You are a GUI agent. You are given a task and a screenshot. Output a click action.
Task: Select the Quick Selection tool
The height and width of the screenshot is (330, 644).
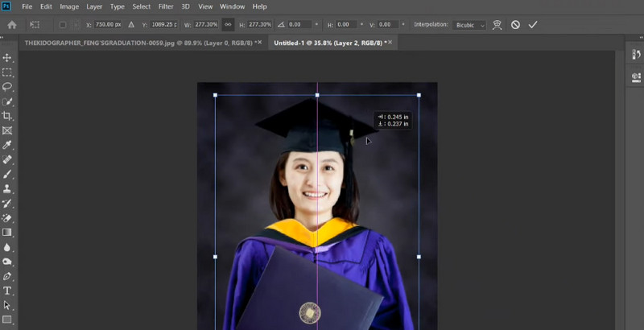pos(7,101)
